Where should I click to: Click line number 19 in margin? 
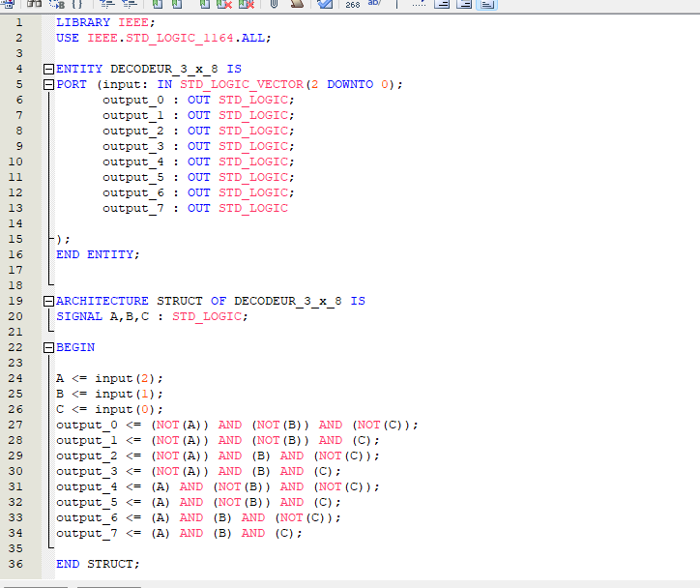[x=15, y=301]
